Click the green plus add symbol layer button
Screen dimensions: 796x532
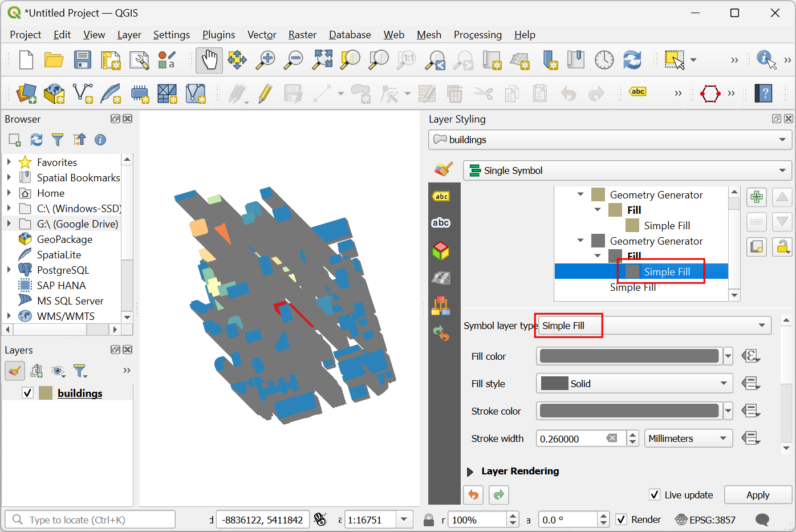pyautogui.click(x=757, y=197)
